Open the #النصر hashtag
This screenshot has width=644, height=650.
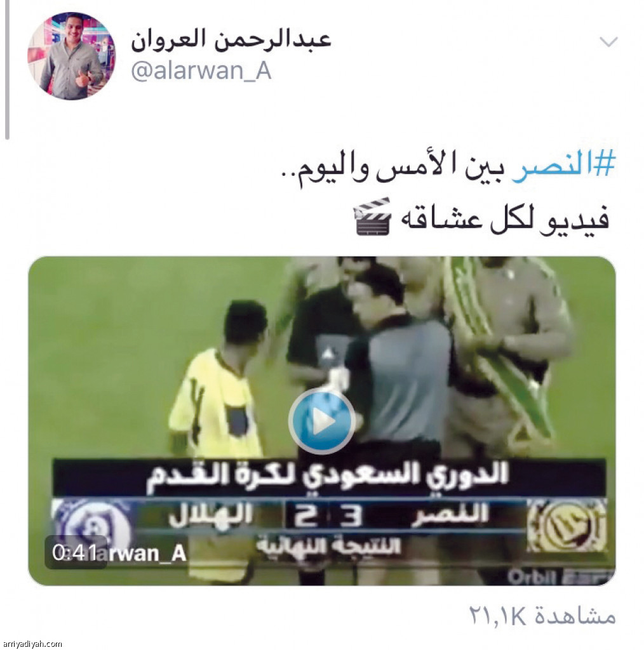pyautogui.click(x=564, y=166)
